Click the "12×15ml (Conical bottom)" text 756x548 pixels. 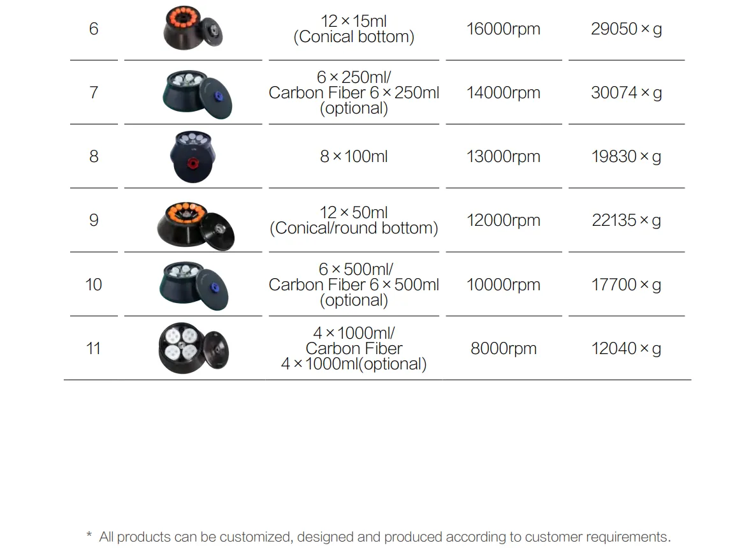[354, 29]
